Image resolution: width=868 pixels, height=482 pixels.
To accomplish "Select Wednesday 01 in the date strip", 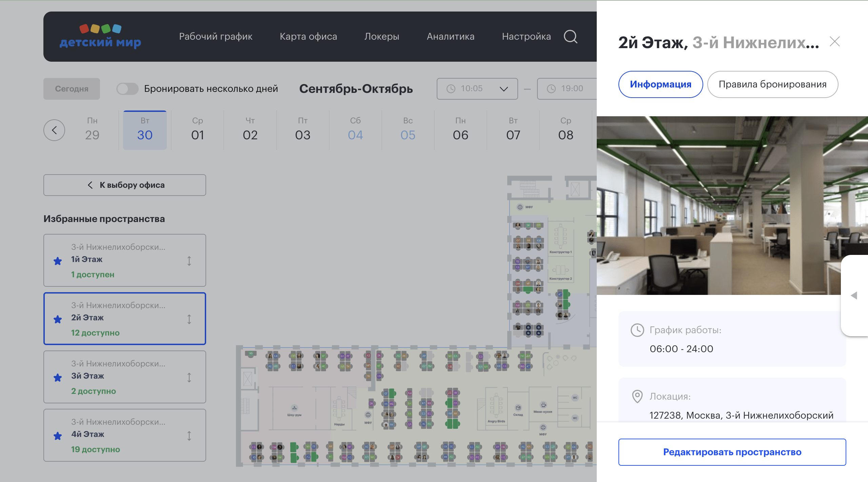I will point(197,130).
